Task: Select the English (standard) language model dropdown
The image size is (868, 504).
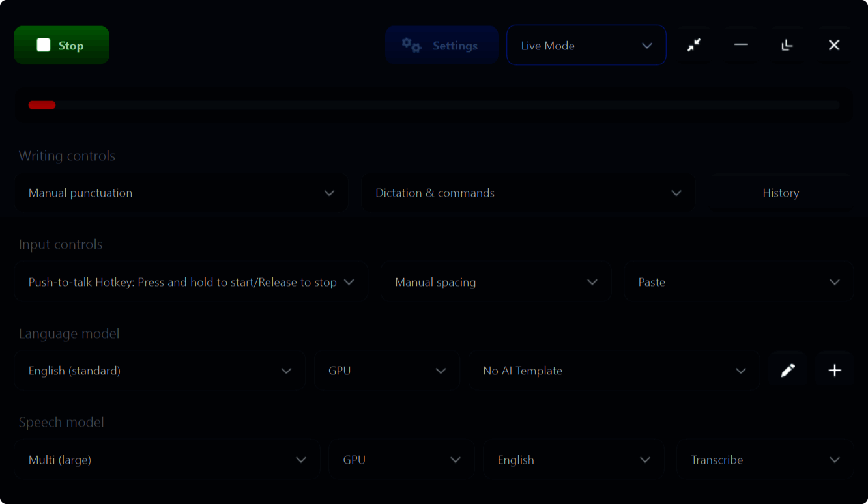Action: click(x=159, y=371)
